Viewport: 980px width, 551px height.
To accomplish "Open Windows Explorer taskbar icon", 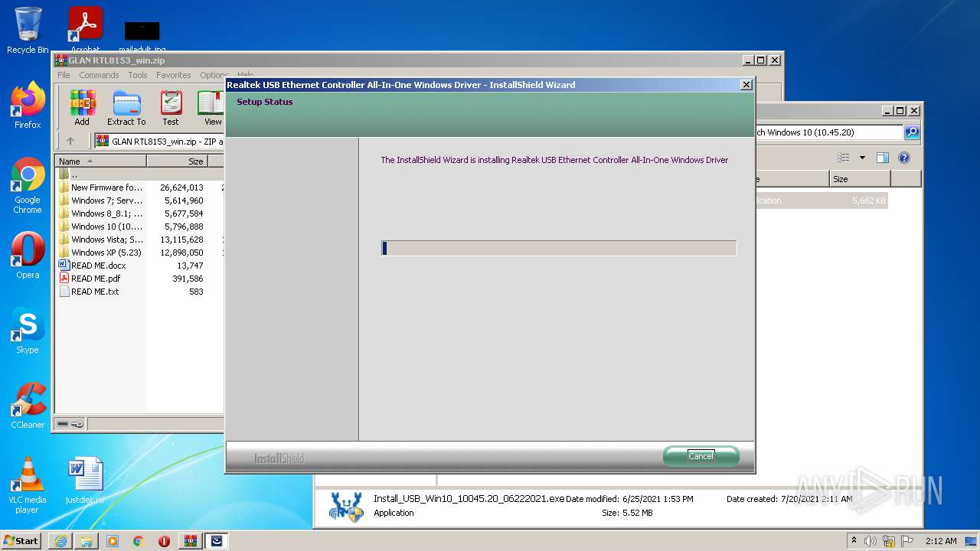I will 87,541.
